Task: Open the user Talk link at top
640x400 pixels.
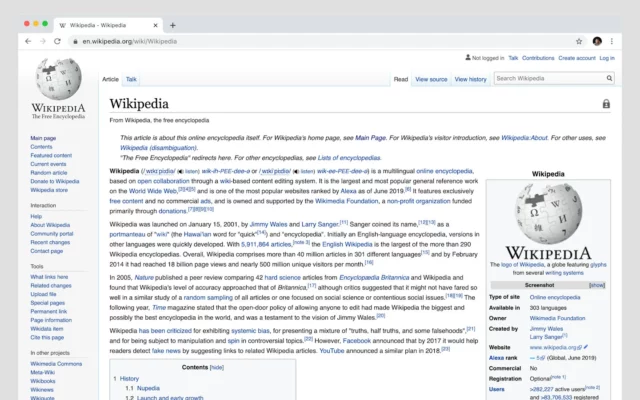Action: click(513, 58)
